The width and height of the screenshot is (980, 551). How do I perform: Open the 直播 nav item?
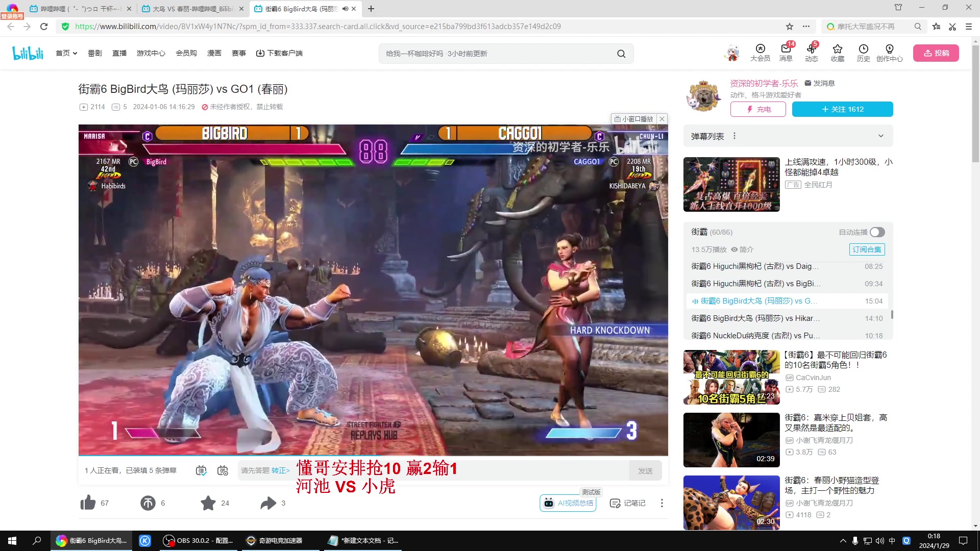[119, 53]
